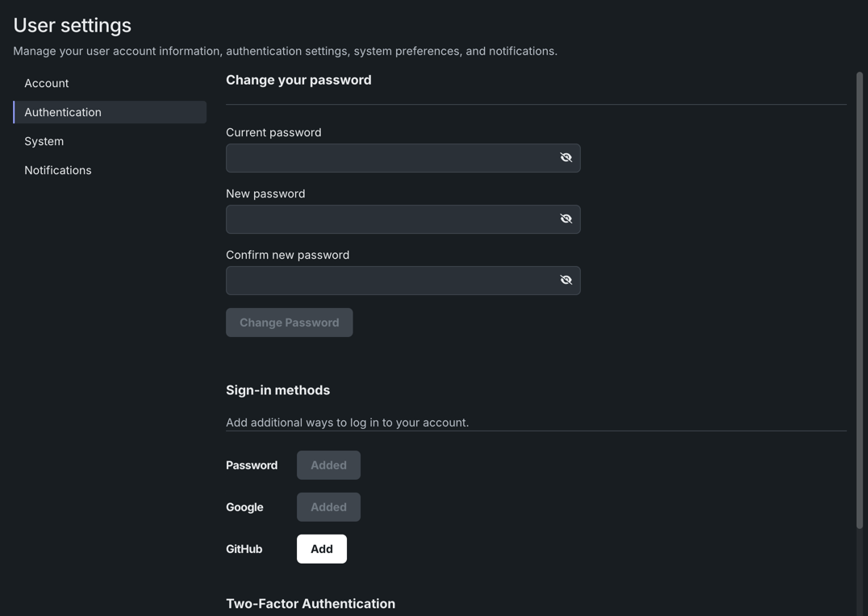Open the Notifications settings section
Screen dimensions: 868x616
click(x=58, y=170)
